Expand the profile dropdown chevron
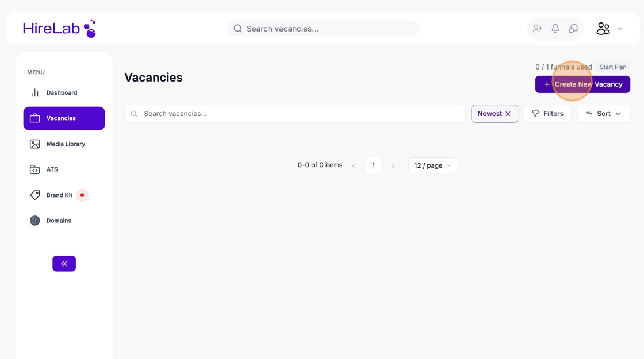644x359 pixels. (x=619, y=29)
